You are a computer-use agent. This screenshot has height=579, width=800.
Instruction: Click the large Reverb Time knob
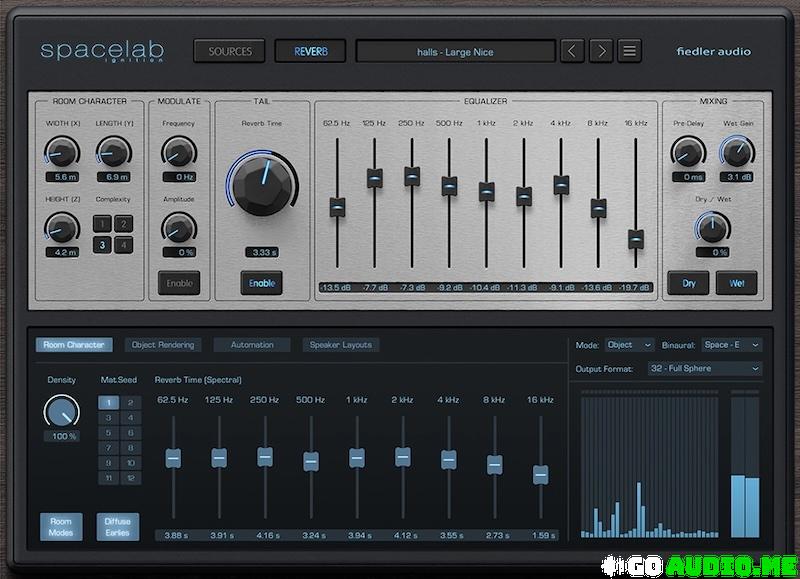262,185
